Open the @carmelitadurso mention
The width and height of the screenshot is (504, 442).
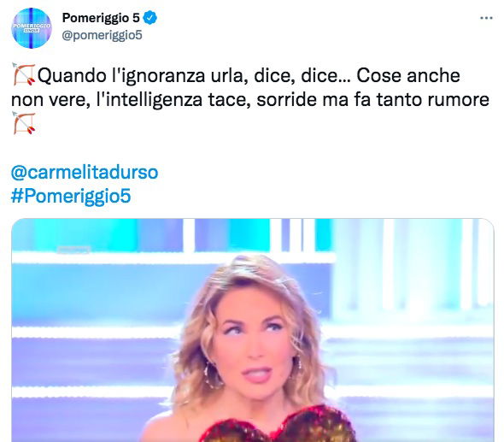coord(85,172)
